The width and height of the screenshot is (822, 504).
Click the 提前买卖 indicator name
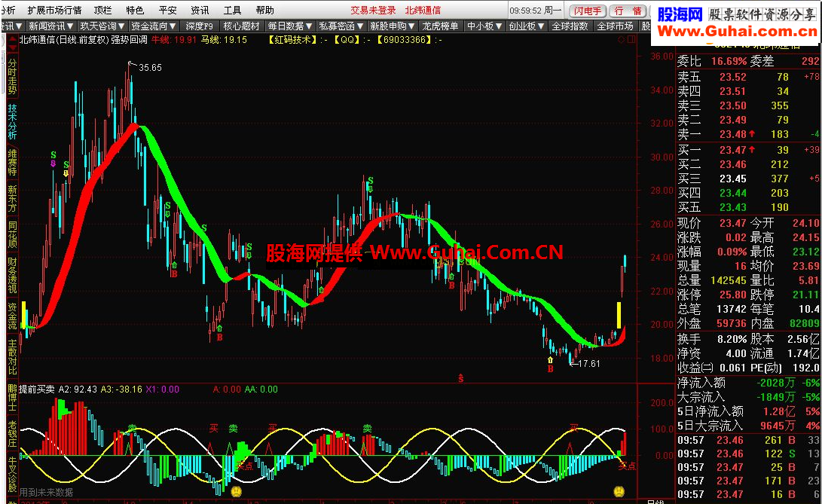tap(37, 389)
